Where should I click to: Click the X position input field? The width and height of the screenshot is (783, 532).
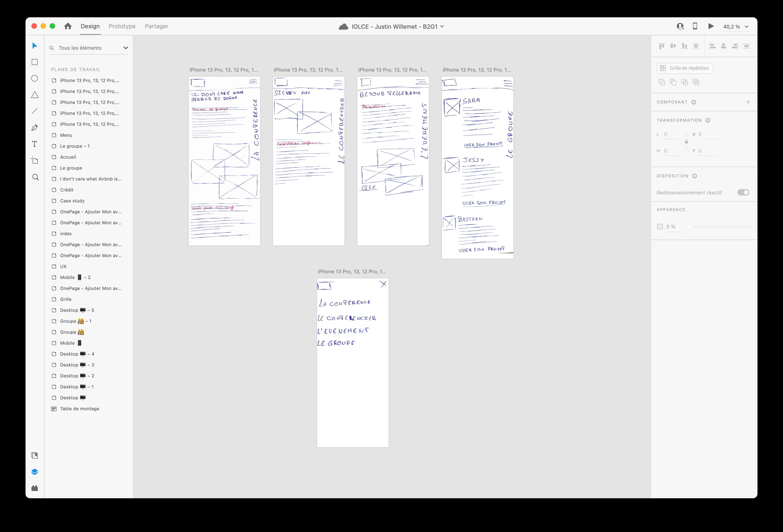coord(708,134)
